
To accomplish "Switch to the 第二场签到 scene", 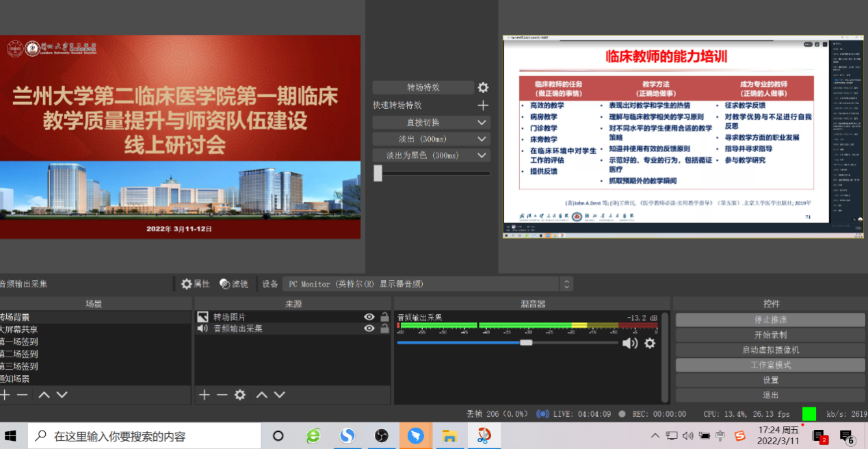I will (x=21, y=354).
